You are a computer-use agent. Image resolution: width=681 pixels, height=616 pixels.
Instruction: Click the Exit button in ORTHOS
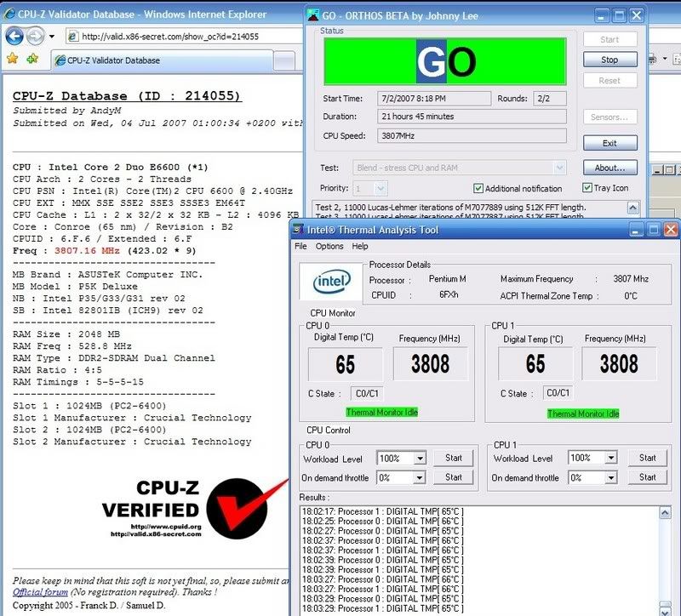[609, 143]
